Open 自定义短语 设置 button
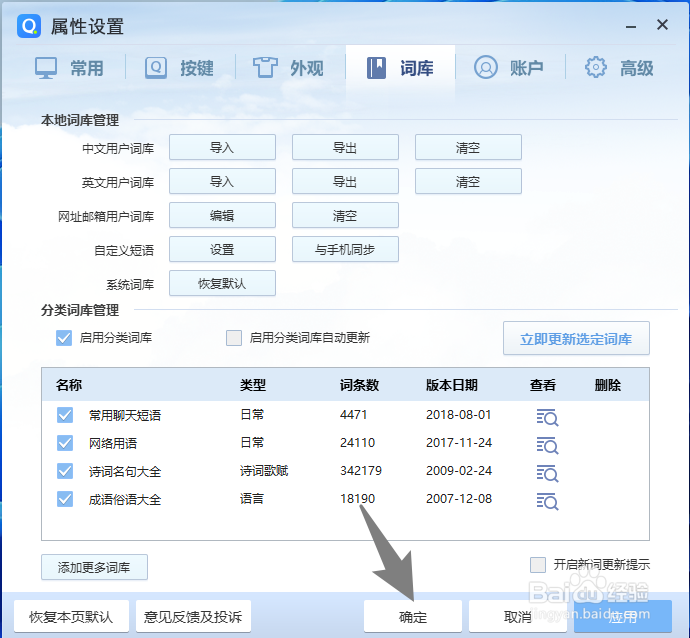The width and height of the screenshot is (690, 638). pos(222,249)
